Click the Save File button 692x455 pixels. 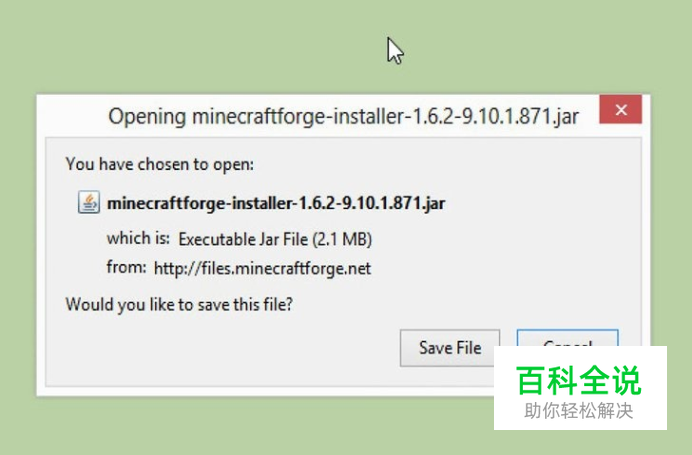(450, 348)
